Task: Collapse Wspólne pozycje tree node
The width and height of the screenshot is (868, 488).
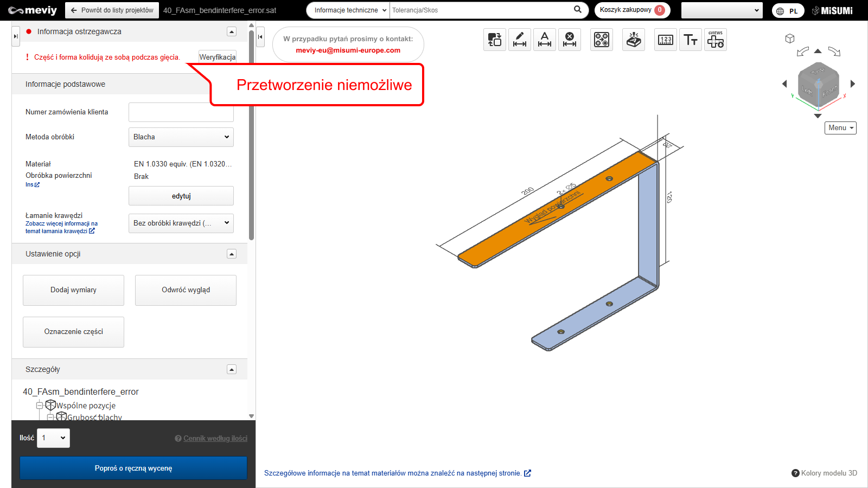Action: point(40,406)
